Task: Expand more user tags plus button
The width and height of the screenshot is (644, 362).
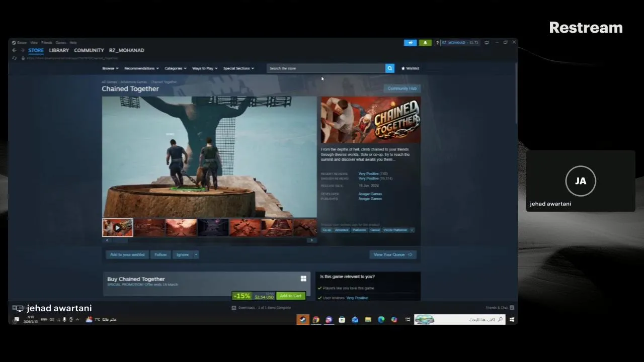Action: click(x=412, y=230)
